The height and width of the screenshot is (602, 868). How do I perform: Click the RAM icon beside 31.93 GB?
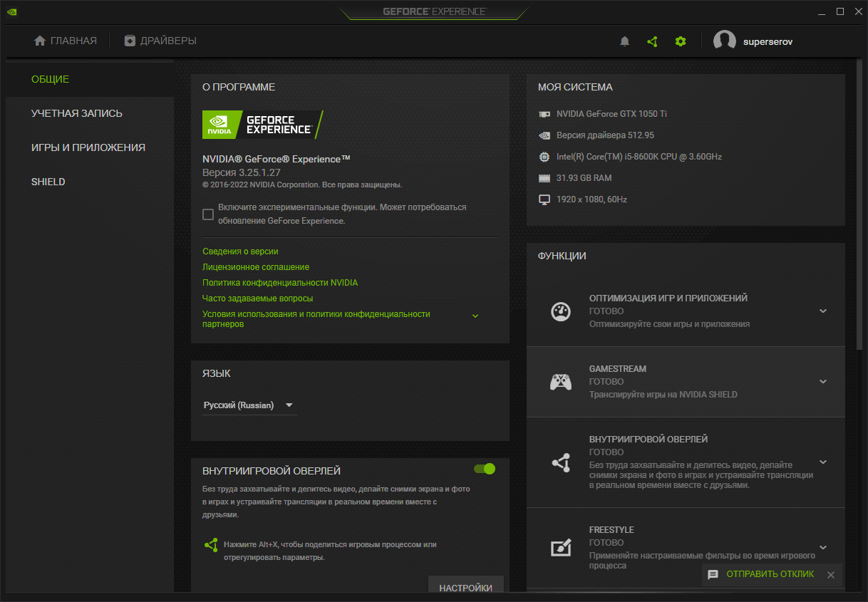tap(544, 178)
